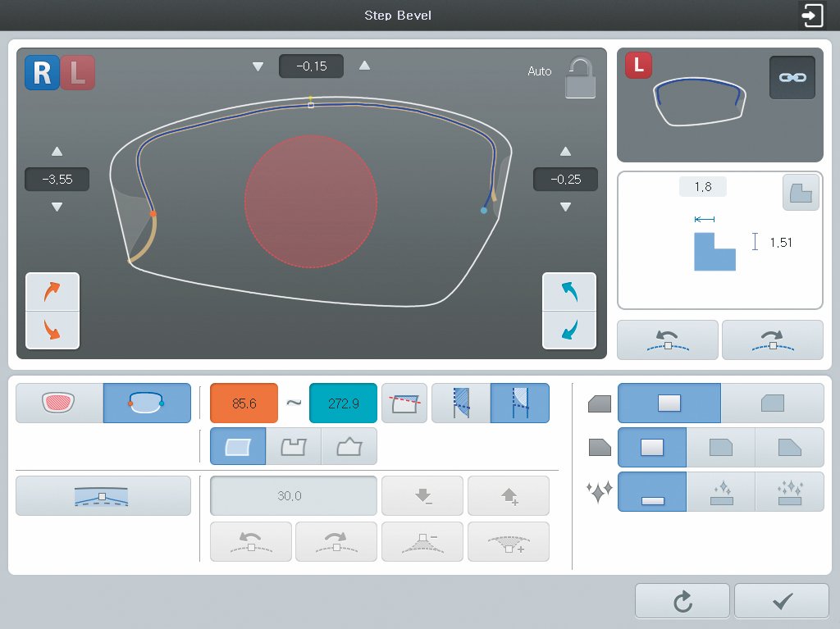Click the teal 272.9 end angle box

coord(343,403)
